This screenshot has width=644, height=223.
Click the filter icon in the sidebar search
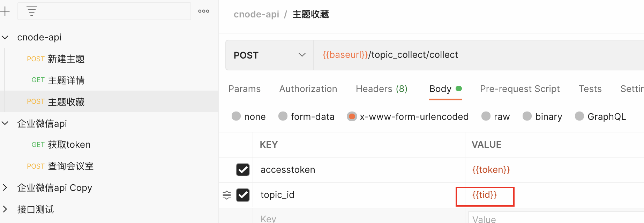(32, 11)
